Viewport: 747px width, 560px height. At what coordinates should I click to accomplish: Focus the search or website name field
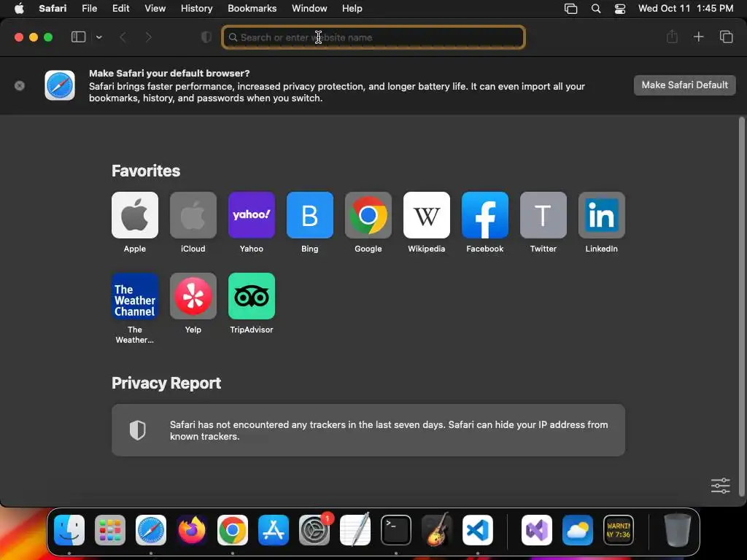(373, 37)
